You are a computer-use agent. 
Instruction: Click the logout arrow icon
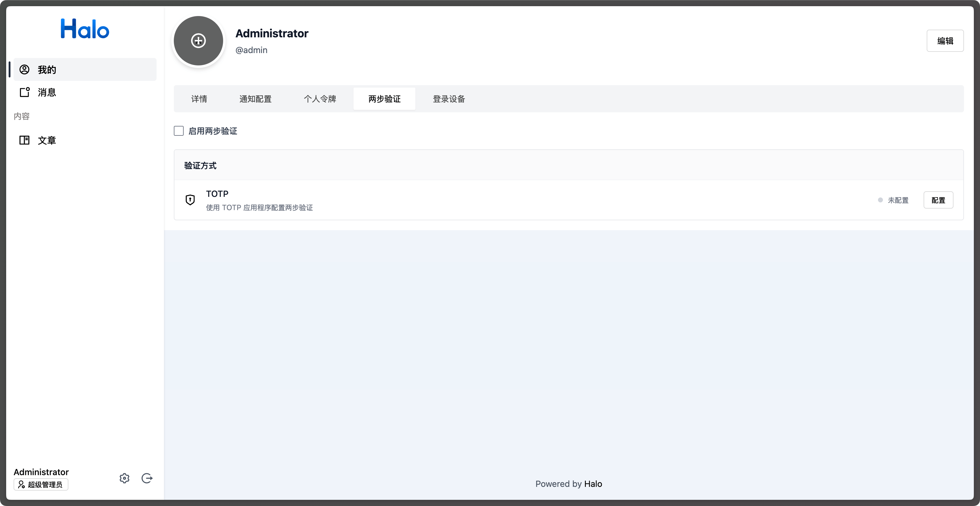pyautogui.click(x=147, y=478)
